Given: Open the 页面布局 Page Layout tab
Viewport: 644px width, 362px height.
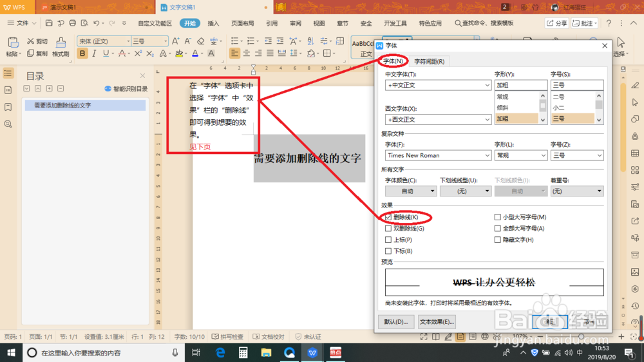Looking at the screenshot, I should click(242, 23).
